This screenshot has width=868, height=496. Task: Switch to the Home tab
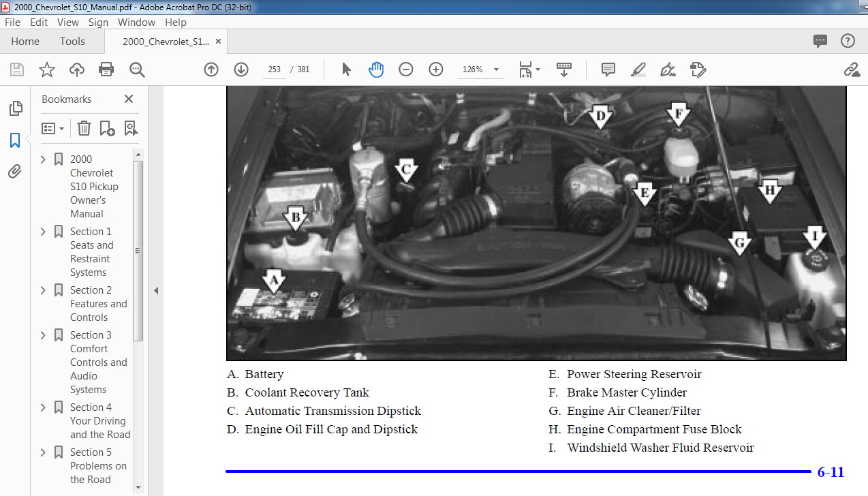pyautogui.click(x=25, y=42)
